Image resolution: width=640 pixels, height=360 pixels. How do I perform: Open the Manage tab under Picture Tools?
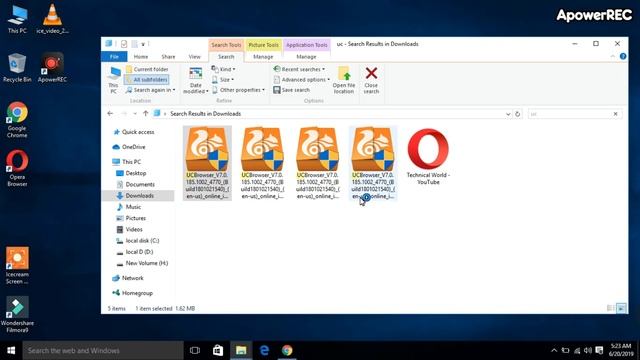[x=263, y=57]
